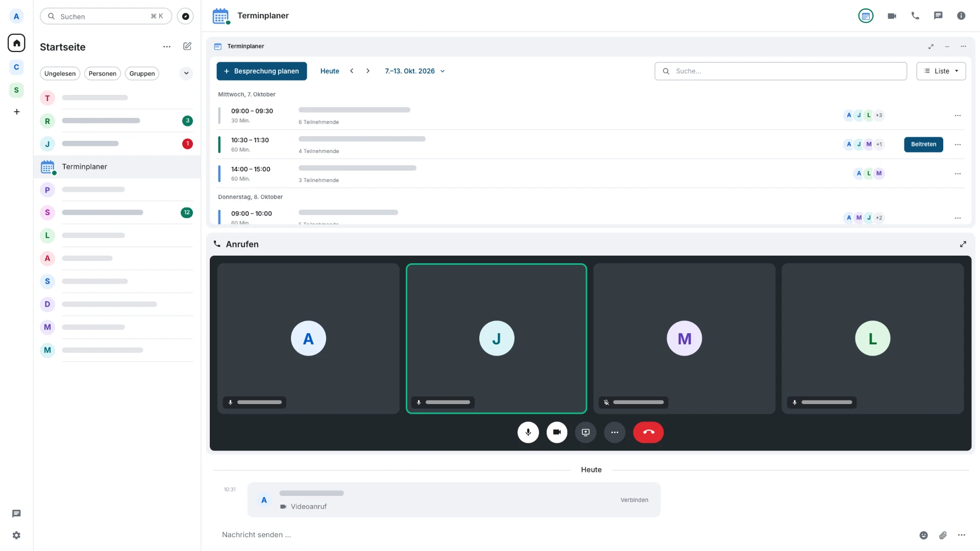Viewport: 980px width, 551px height.
Task: Click the Terminplaner app icon in header toolbar
Action: tap(866, 16)
